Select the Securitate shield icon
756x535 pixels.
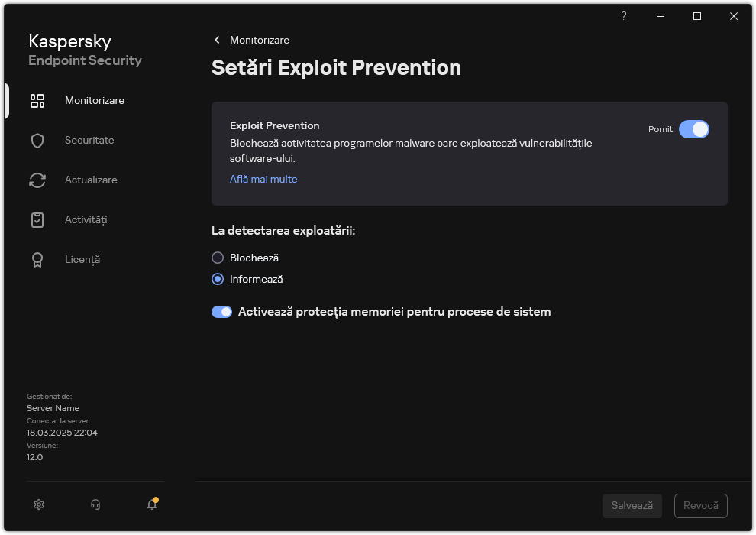(37, 140)
